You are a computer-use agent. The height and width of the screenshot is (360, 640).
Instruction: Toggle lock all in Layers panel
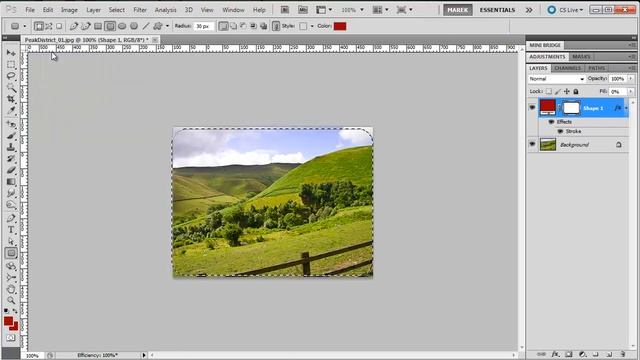pyautogui.click(x=576, y=91)
